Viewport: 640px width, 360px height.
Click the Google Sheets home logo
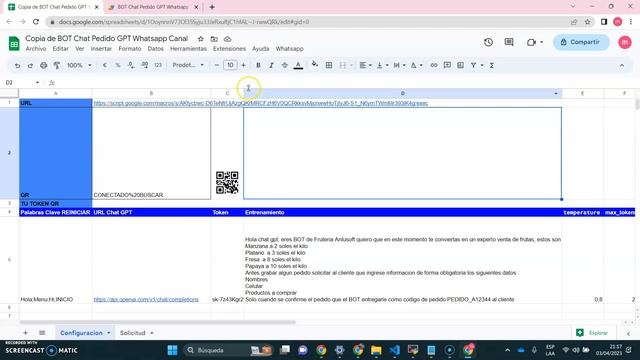click(x=14, y=43)
